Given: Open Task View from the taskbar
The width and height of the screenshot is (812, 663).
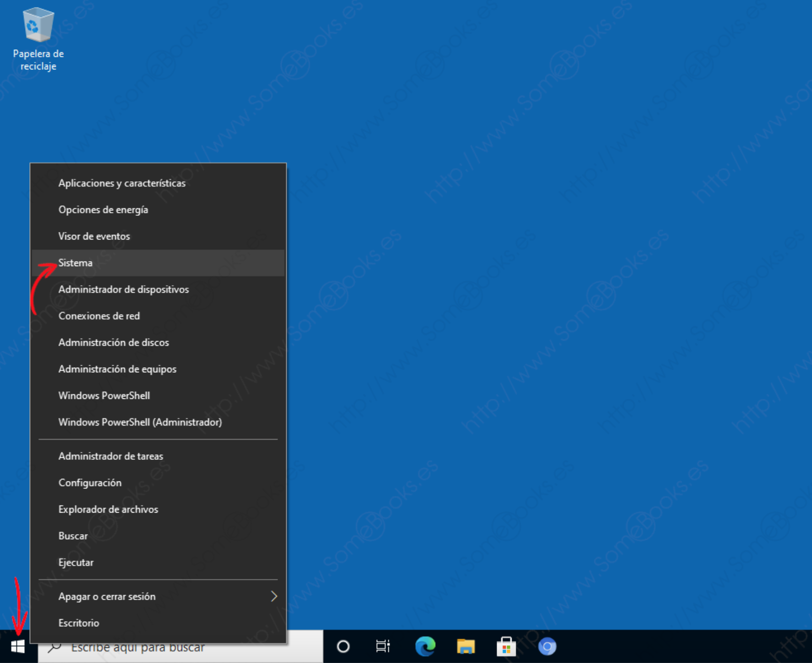Looking at the screenshot, I should (383, 646).
